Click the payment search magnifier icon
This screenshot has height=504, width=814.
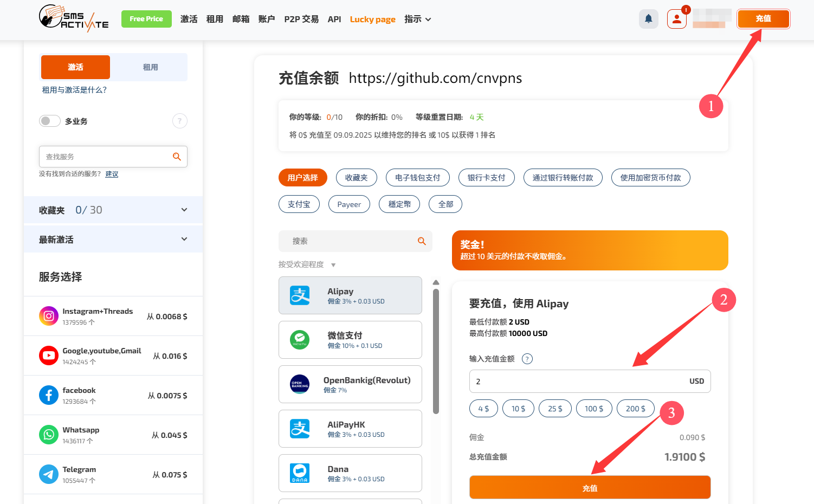[422, 241]
